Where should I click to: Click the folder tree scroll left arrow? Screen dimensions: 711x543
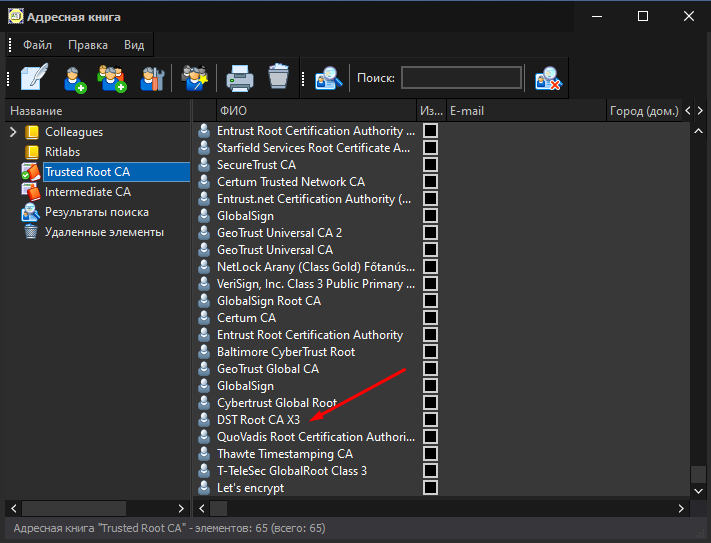click(x=14, y=509)
